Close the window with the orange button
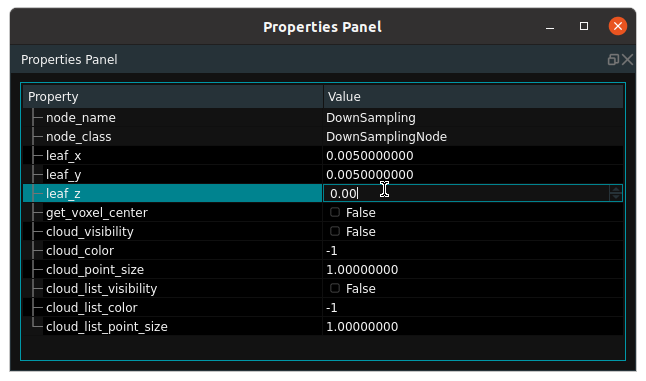Viewport: 646px width, 381px height. [x=618, y=26]
